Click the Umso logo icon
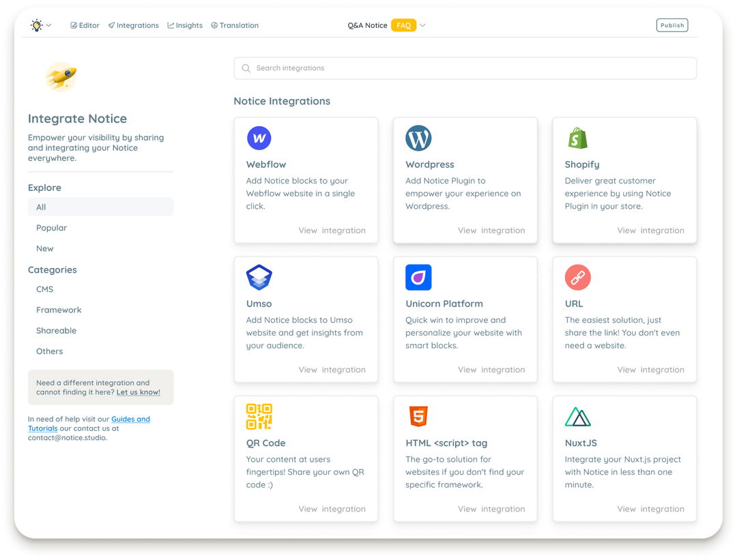The width and height of the screenshot is (737, 560). (x=259, y=277)
